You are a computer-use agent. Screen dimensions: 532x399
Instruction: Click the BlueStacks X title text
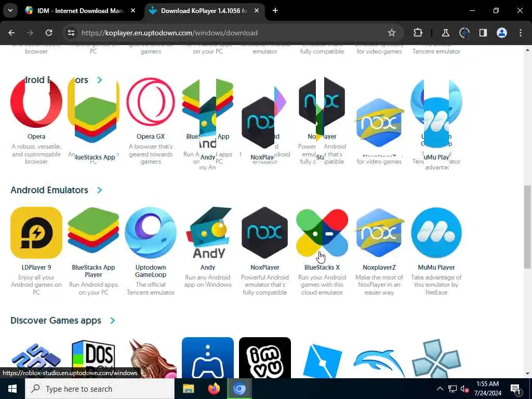coord(322,268)
